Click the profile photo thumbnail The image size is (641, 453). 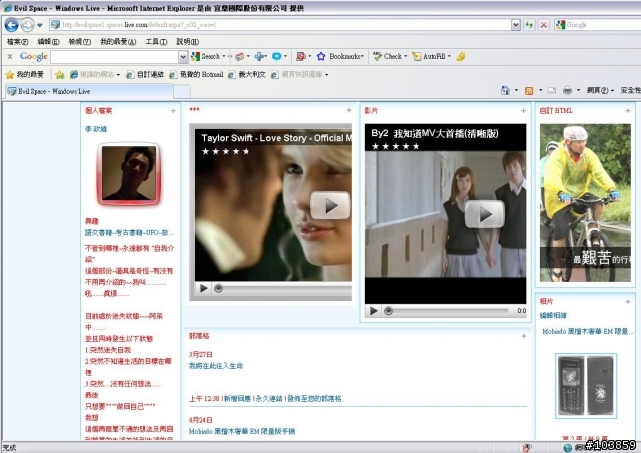pos(129,174)
